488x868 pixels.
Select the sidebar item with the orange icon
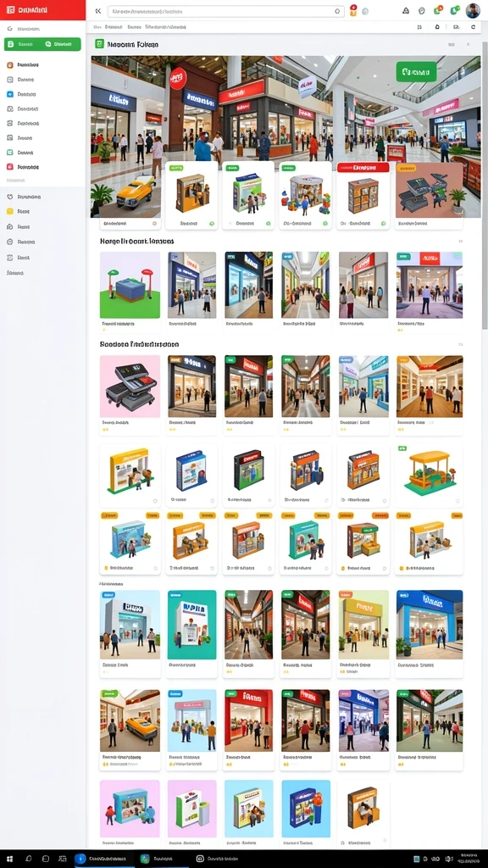[23, 64]
